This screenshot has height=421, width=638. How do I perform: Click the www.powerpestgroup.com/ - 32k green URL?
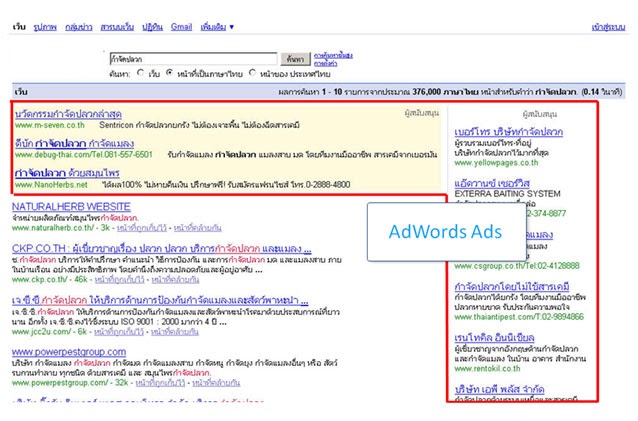point(70,383)
